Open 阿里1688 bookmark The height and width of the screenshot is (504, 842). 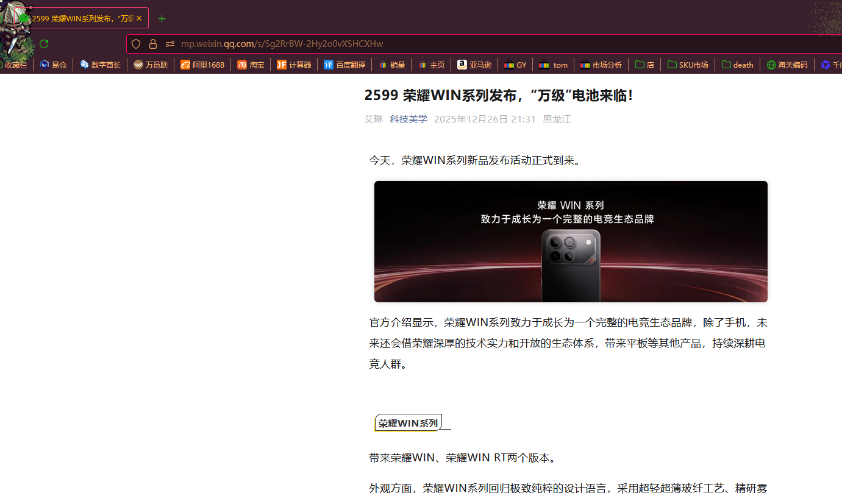(202, 65)
